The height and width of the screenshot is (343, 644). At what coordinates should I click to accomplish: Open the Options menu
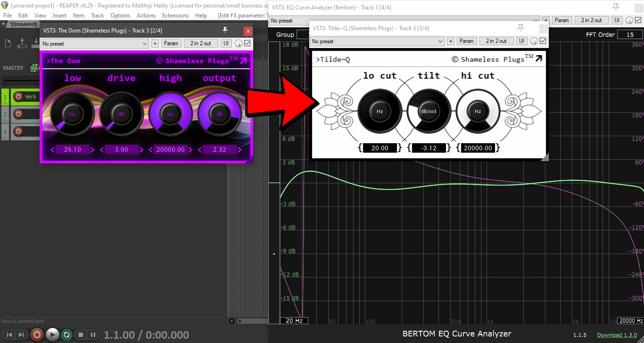click(x=120, y=16)
